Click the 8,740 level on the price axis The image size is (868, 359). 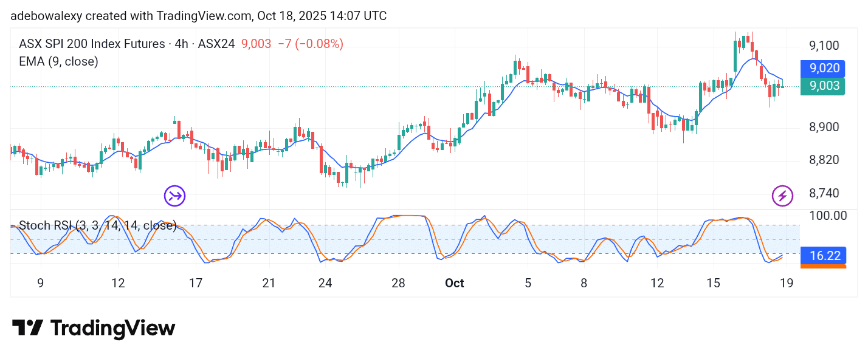click(x=824, y=193)
